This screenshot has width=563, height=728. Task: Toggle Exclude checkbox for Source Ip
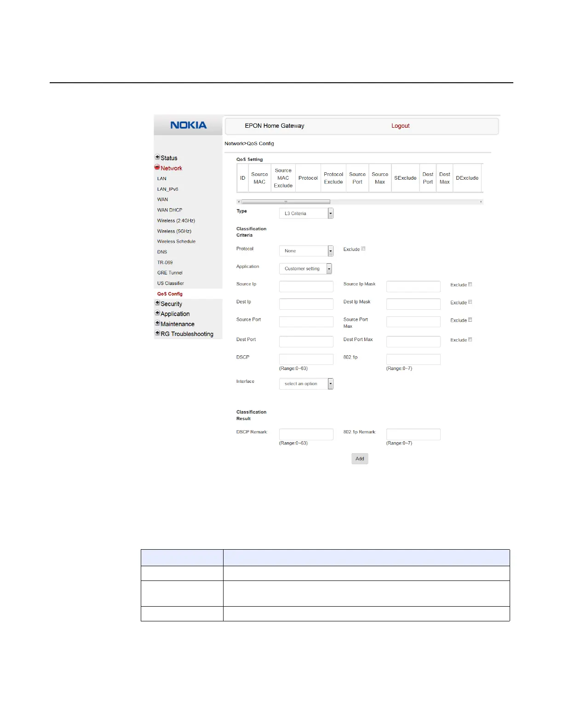click(x=470, y=284)
